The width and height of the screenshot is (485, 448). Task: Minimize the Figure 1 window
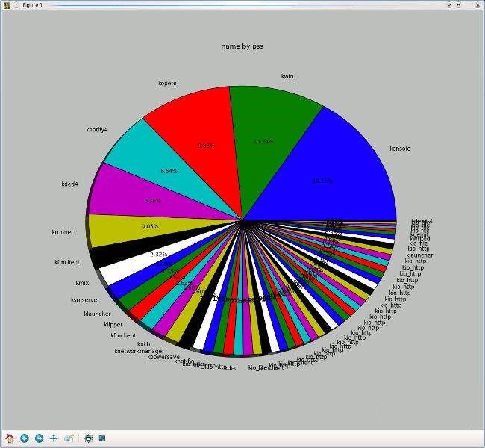click(449, 5)
